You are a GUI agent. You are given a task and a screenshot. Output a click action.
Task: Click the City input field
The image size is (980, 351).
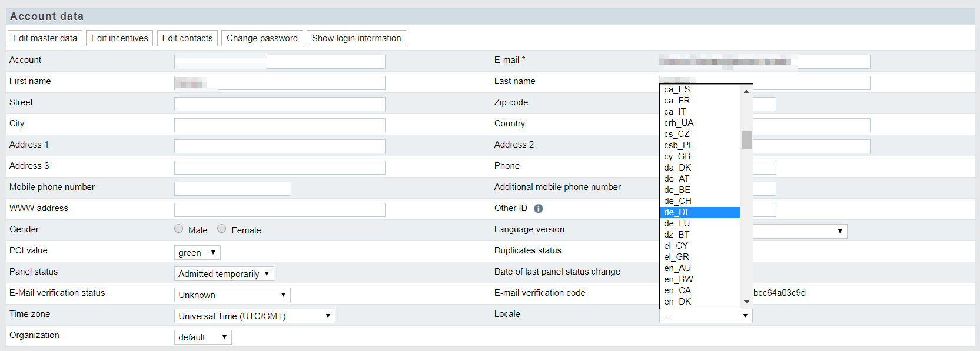pyautogui.click(x=280, y=125)
